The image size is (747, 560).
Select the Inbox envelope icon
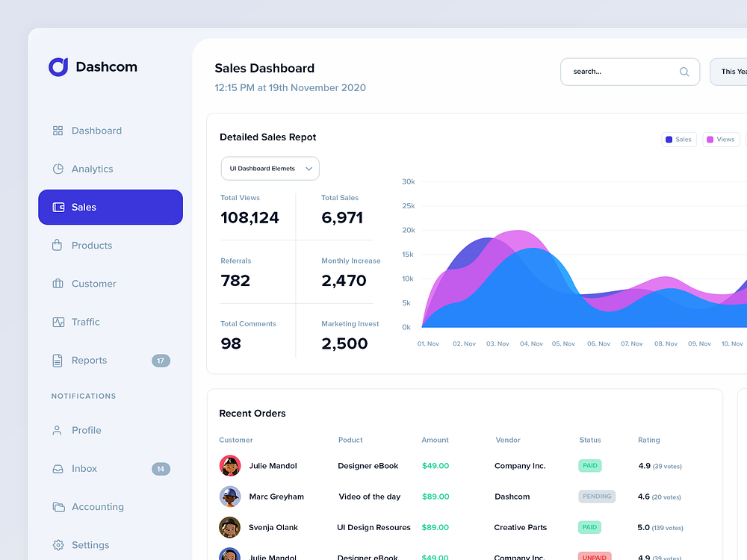pyautogui.click(x=58, y=468)
